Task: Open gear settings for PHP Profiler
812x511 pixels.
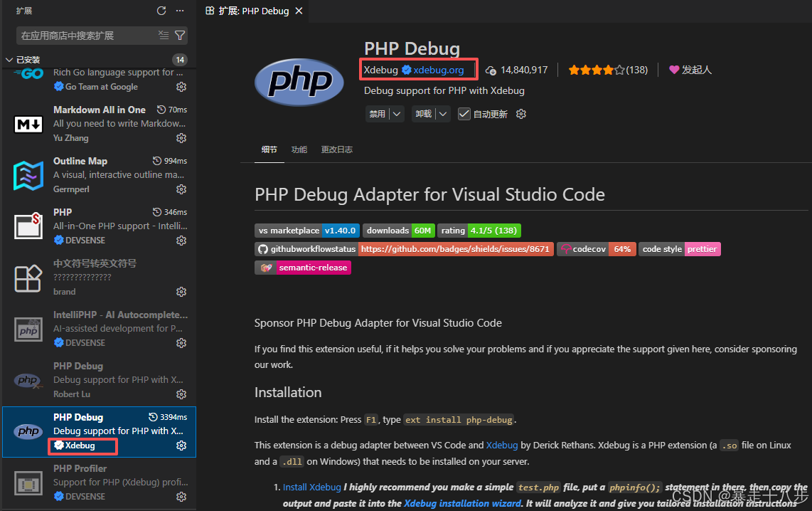Action: coord(181,497)
